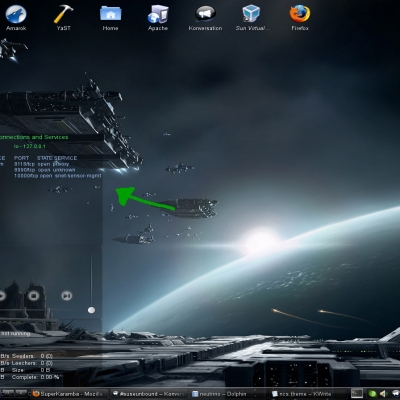This screenshot has height=400, width=400.
Task: Click the Complete percentage in torrent widget
Action: pos(50,377)
